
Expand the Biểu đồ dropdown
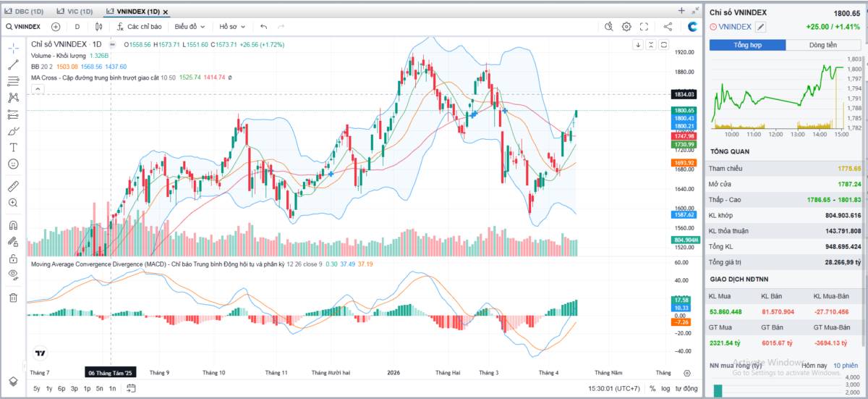[190, 27]
